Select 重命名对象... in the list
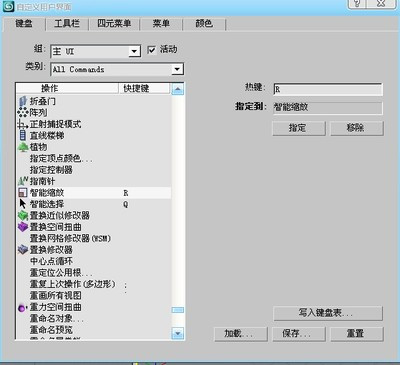400x365 pixels. coord(57,318)
